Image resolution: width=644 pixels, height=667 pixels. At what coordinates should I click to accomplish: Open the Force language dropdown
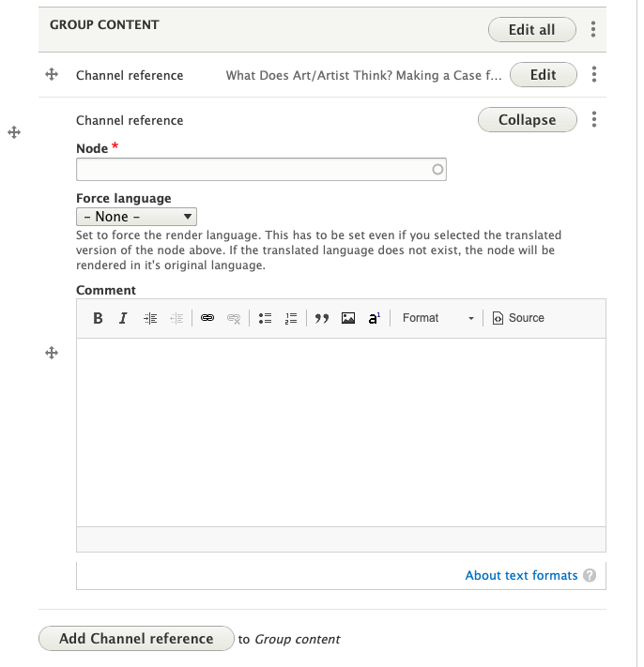pyautogui.click(x=136, y=217)
